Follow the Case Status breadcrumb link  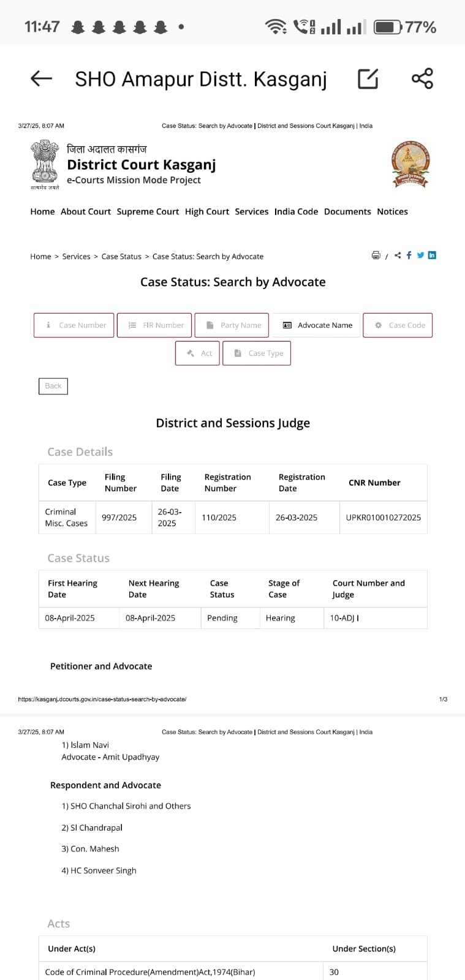point(121,257)
